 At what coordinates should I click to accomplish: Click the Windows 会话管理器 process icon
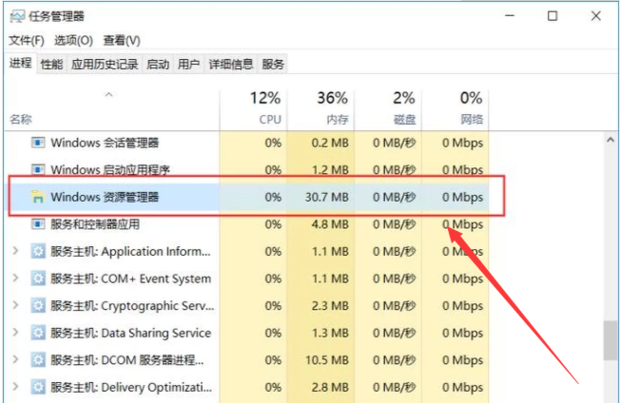coord(38,142)
